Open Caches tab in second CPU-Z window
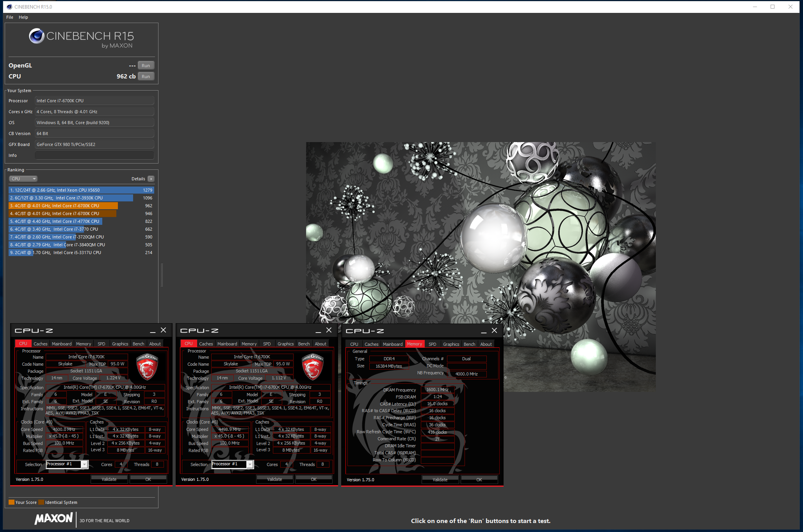This screenshot has width=803, height=532. (206, 344)
